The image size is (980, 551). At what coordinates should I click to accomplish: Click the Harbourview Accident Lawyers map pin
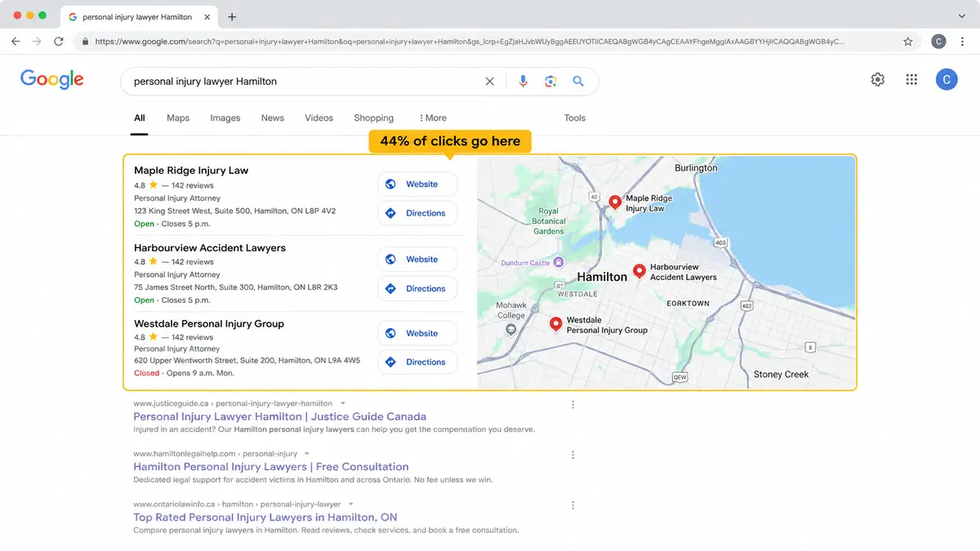(639, 272)
